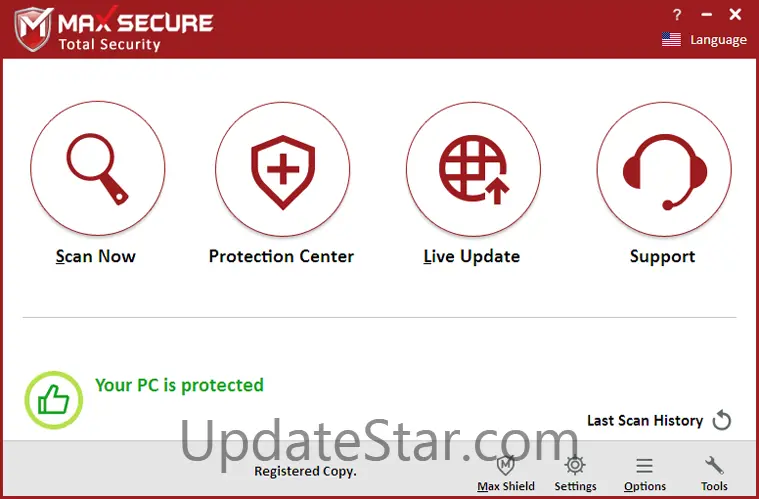This screenshot has width=759, height=499.
Task: Click the Your PC is protected status
Action: pyautogui.click(x=179, y=385)
